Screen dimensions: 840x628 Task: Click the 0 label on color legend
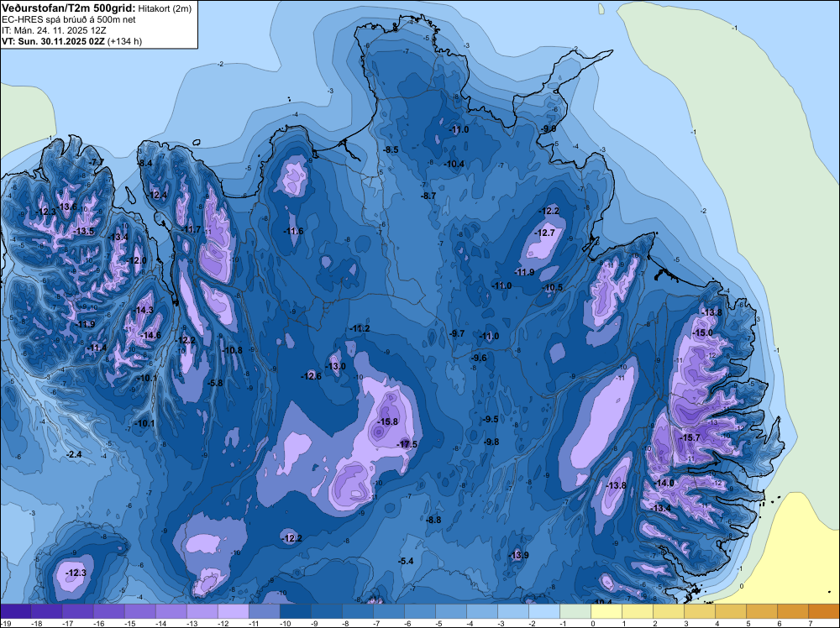click(x=593, y=624)
